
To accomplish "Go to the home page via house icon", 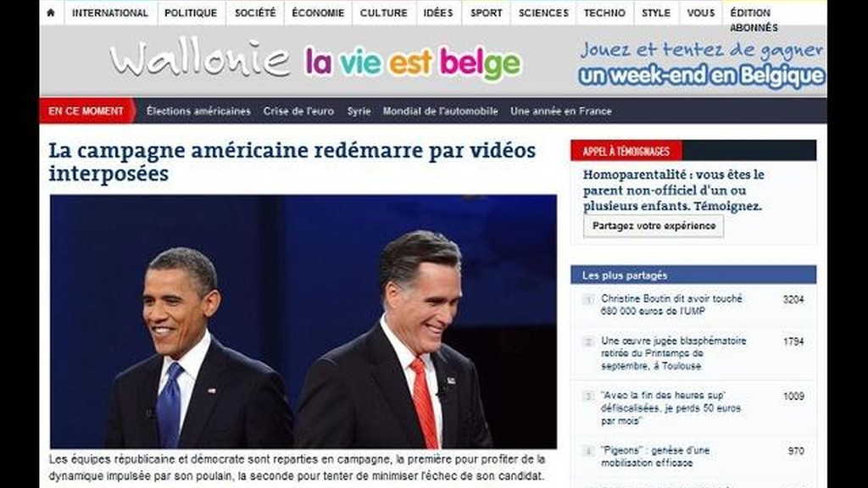I will 51,13.
